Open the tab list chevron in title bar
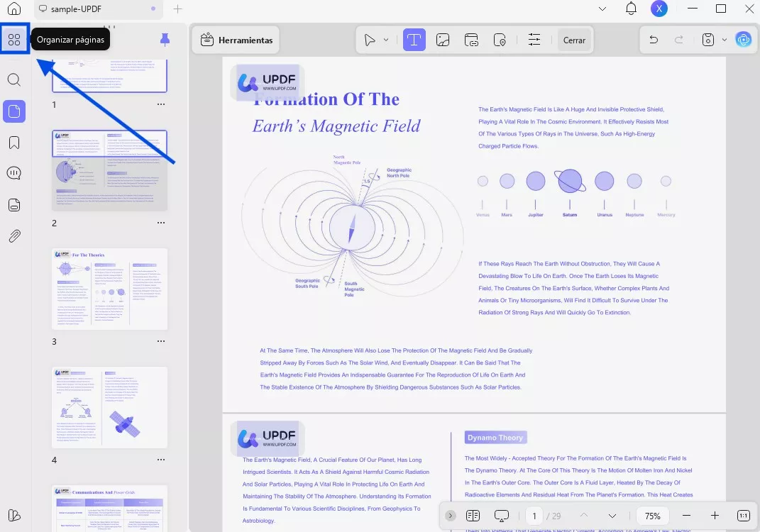Screen dimensions: 760x532 (602, 9)
